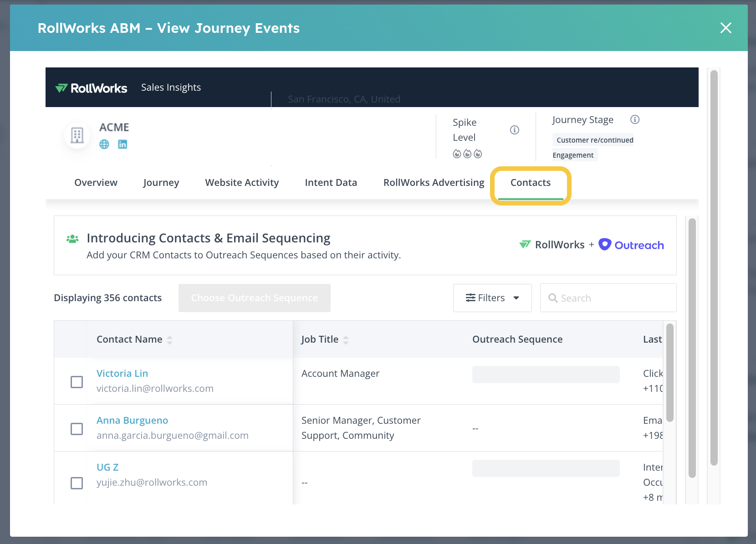Check the Anna Burgueno row checkbox
The width and height of the screenshot is (756, 544).
[x=77, y=429]
